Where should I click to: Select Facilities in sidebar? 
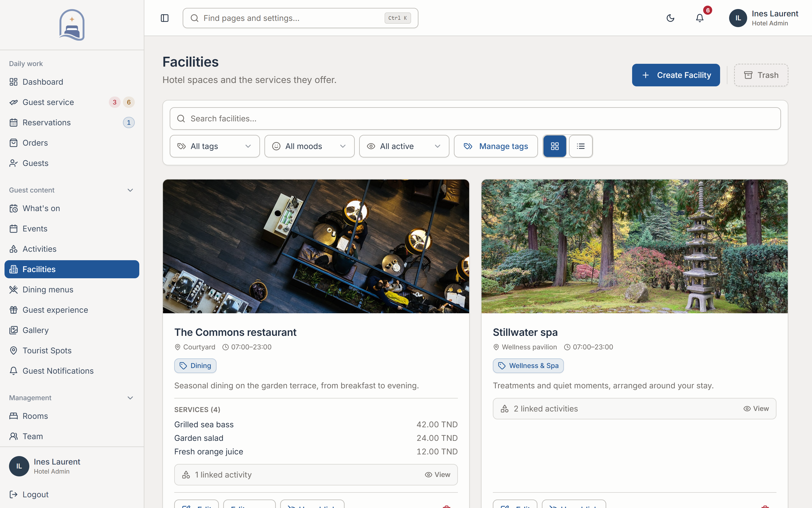(72, 269)
